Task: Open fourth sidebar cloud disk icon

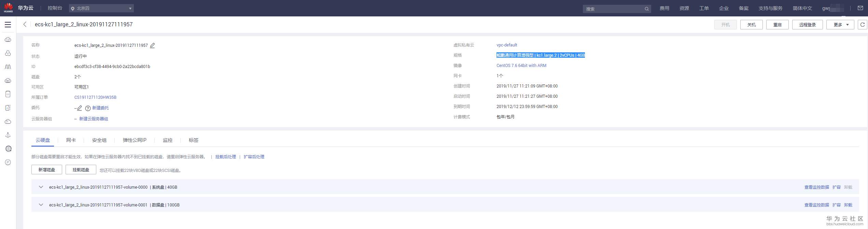Action: (8, 81)
